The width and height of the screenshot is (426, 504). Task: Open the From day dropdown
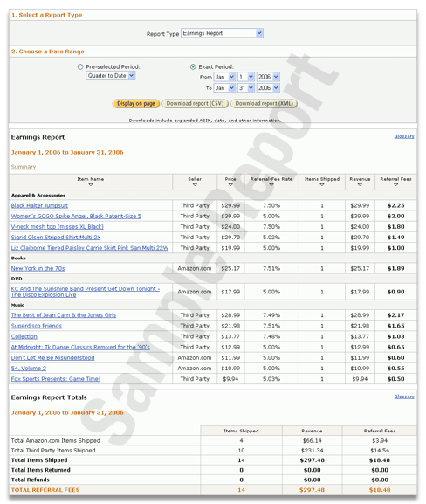[x=246, y=77]
